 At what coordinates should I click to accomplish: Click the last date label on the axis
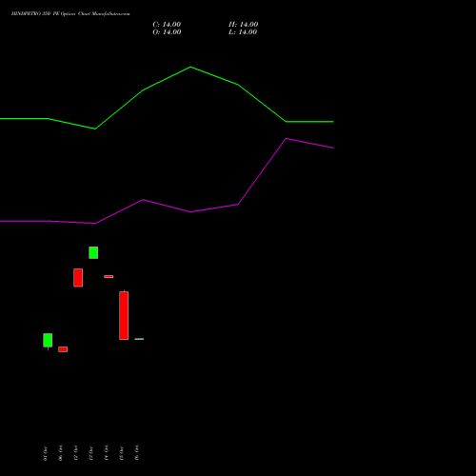137,453
